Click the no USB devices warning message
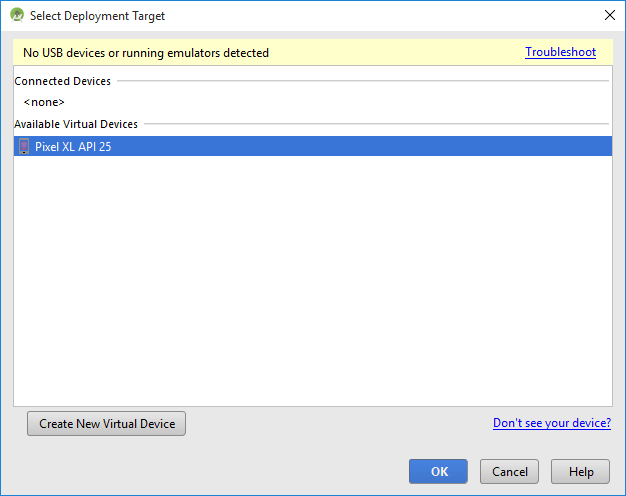The image size is (626, 496). point(146,53)
